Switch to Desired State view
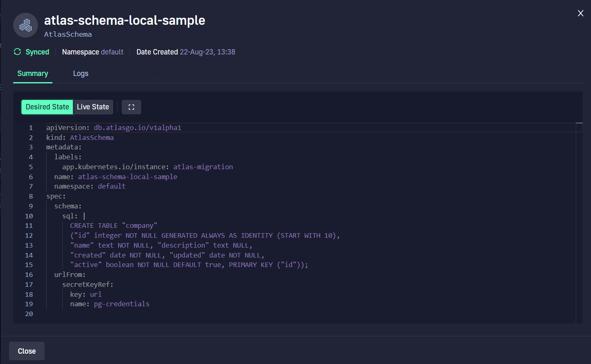Image resolution: width=591 pixels, height=364 pixels. coord(47,107)
